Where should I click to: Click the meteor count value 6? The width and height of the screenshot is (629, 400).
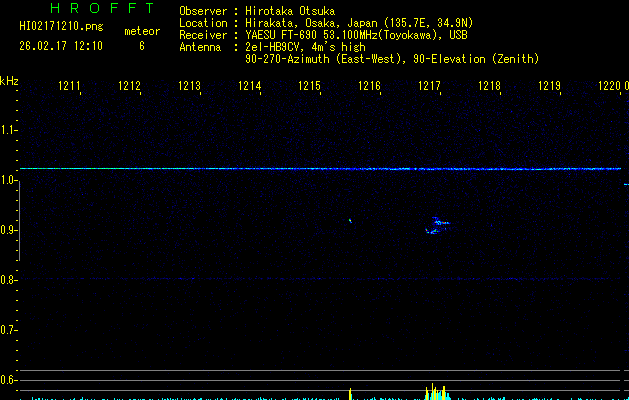(x=141, y=46)
